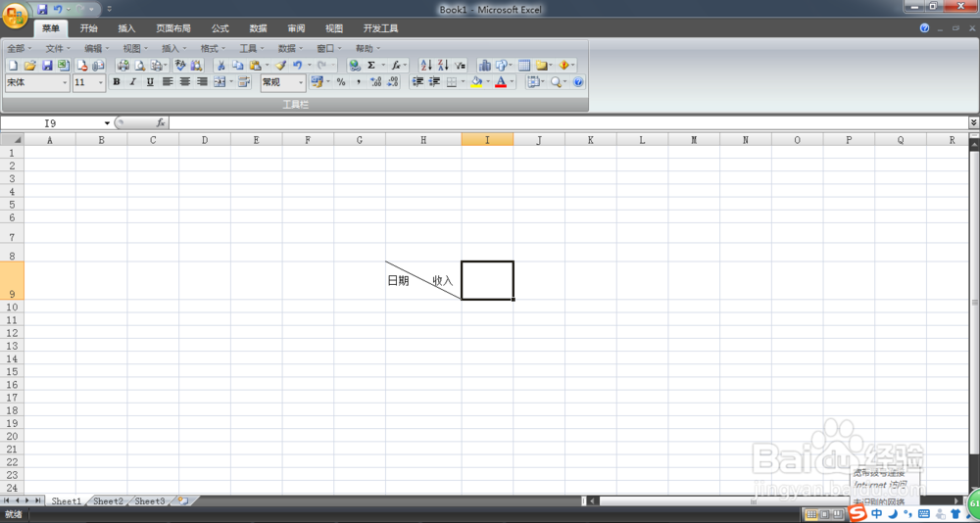Toggle center text alignment
Viewport: 980px width, 523px height.
185,82
